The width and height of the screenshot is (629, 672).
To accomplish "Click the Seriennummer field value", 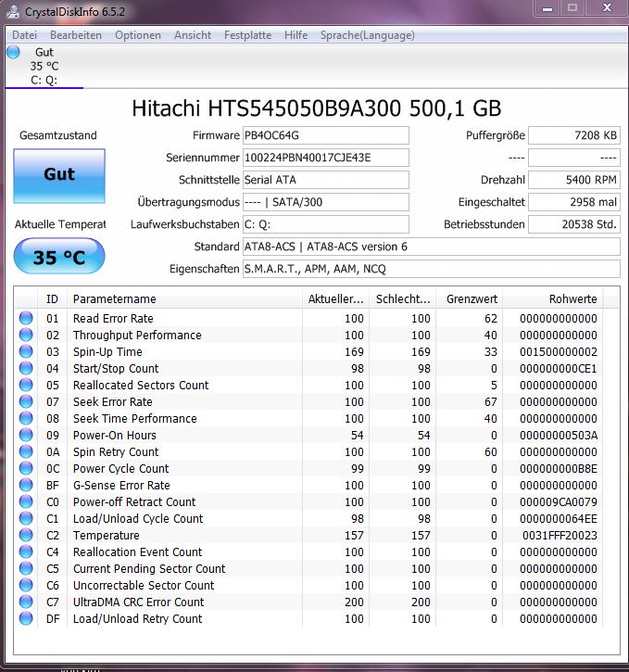I will [326, 158].
